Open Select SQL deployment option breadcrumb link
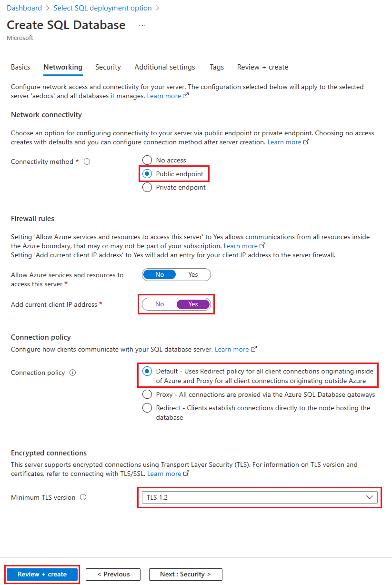Viewport: 392px width, 585px height. pos(103,8)
